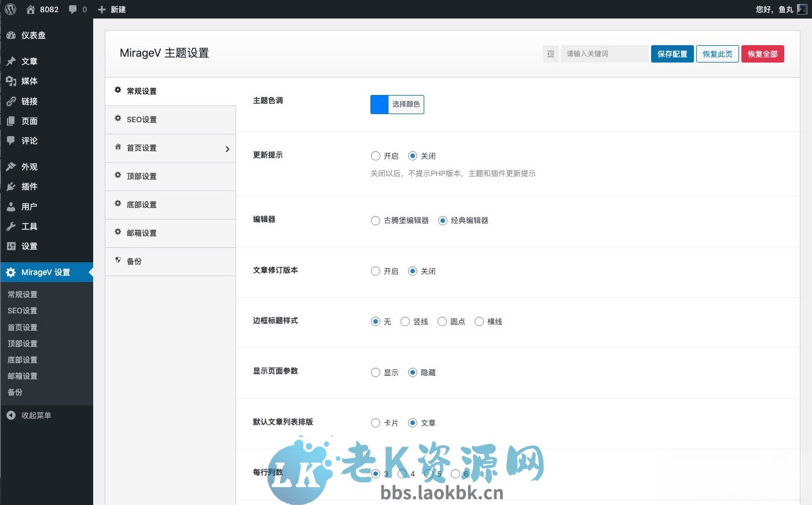Select 古腾堡编辑器 as the editor

376,221
